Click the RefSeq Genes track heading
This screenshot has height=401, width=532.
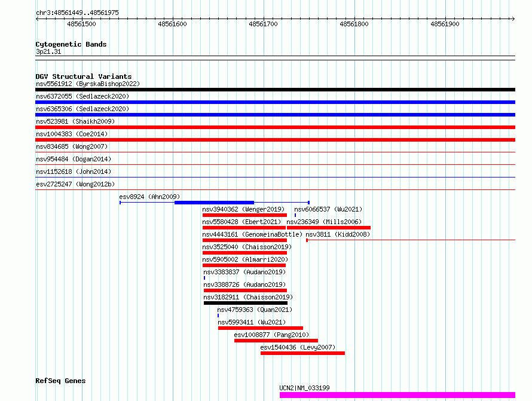pos(60,381)
